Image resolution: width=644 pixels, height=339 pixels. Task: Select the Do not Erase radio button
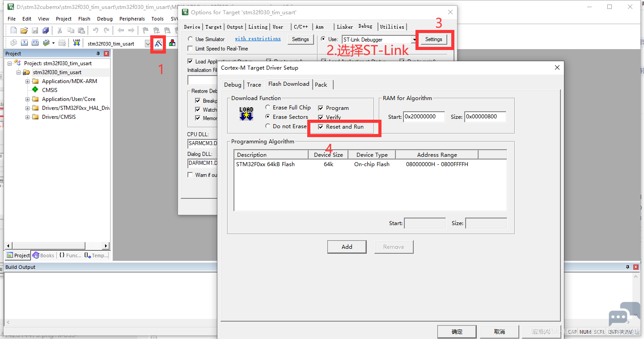pyautogui.click(x=267, y=126)
